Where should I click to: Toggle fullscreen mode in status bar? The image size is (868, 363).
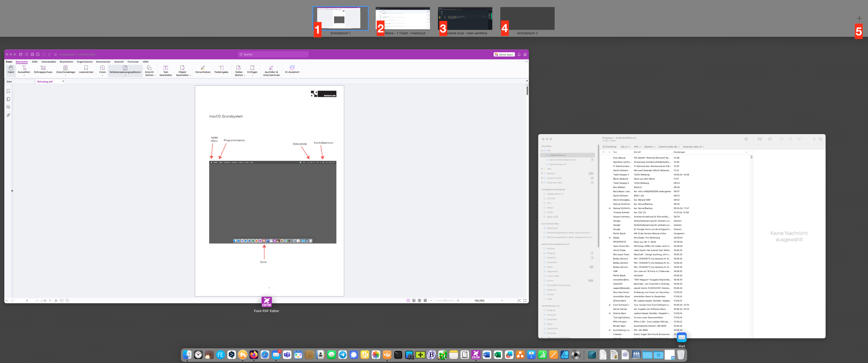[525, 300]
